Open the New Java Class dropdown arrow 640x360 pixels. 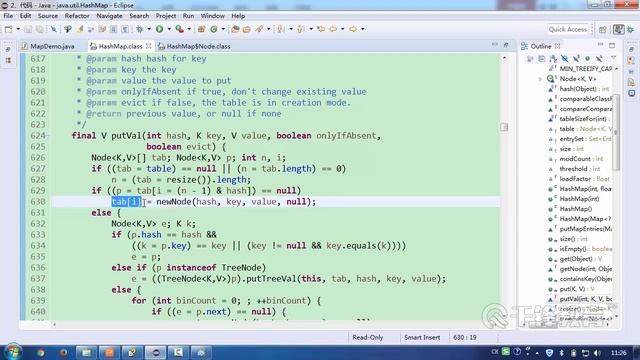[x=223, y=29]
